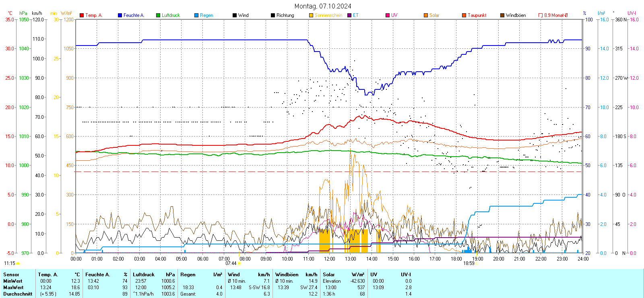
Task: Click the light blue Regen legend square
Action: (x=196, y=15)
